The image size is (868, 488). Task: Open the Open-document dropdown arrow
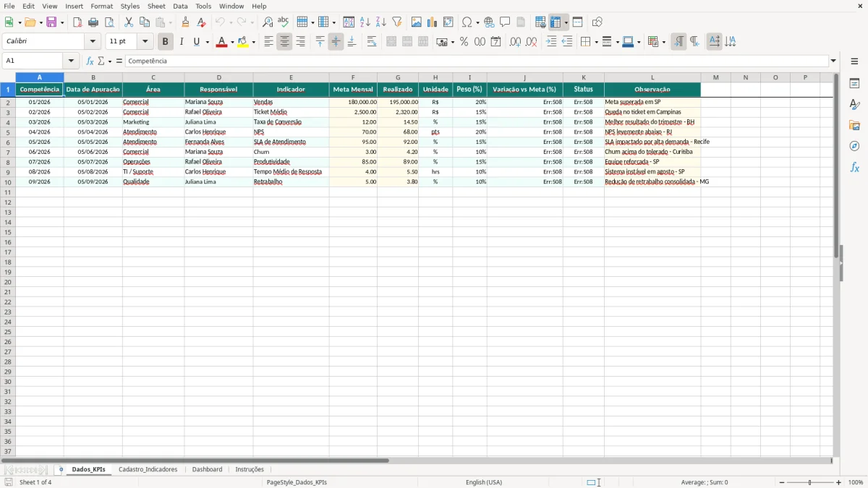pyautogui.click(x=40, y=22)
